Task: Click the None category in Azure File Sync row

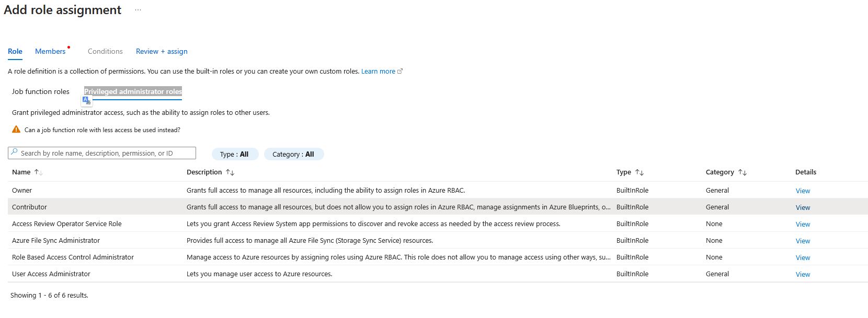Action: pos(714,240)
